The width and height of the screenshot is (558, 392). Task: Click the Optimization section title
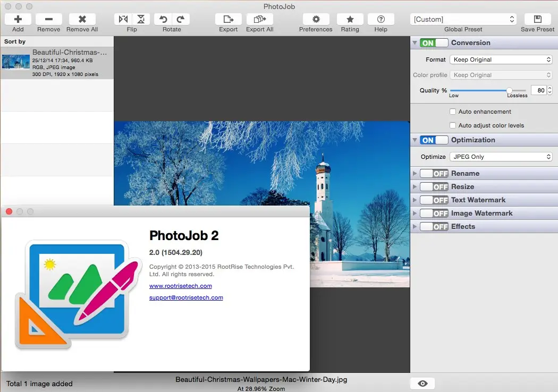click(x=473, y=140)
